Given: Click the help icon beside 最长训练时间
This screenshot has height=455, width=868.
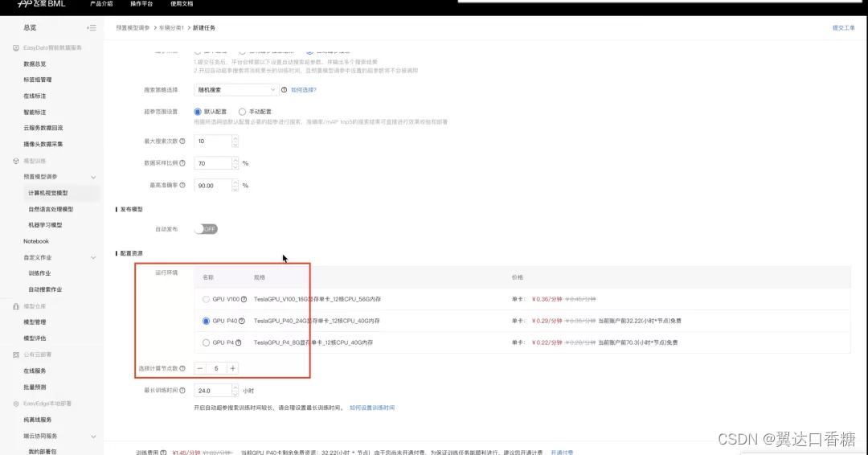Looking at the screenshot, I should tap(182, 391).
